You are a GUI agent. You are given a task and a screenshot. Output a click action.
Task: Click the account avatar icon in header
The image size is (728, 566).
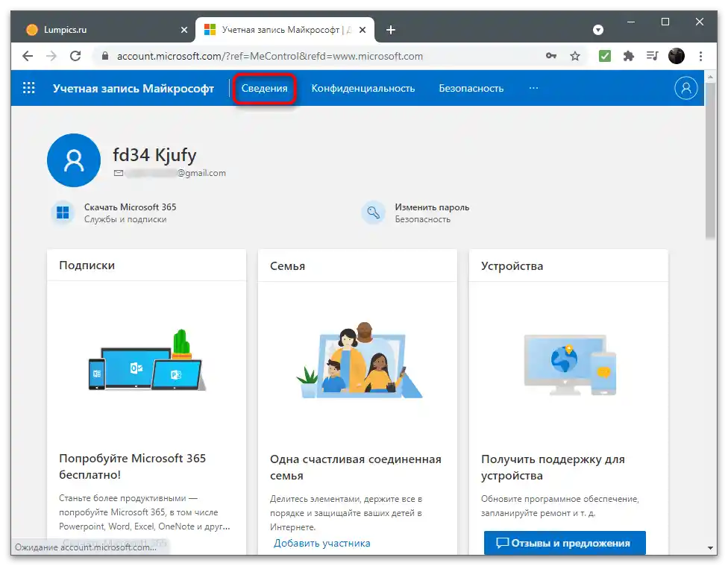coord(685,88)
